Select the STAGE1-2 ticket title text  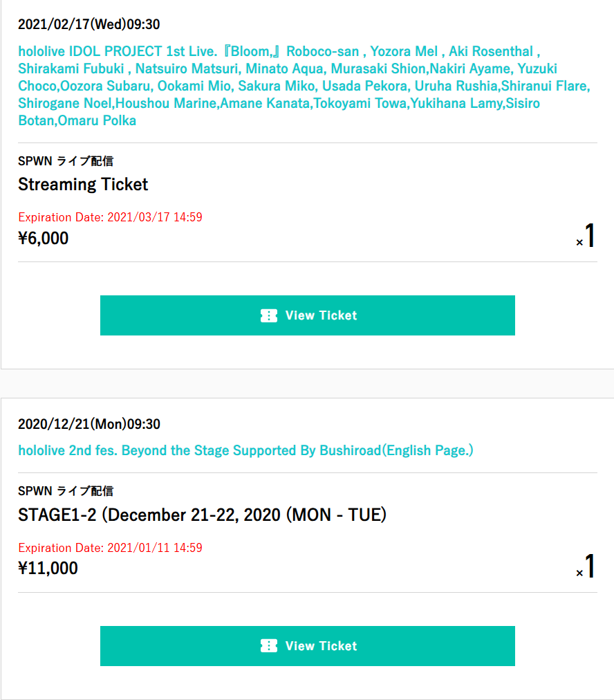point(202,515)
